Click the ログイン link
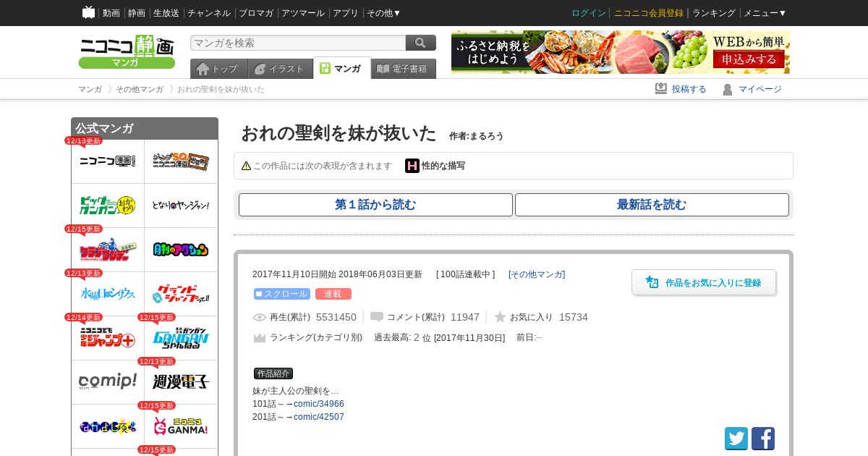868x456 pixels. click(x=589, y=13)
